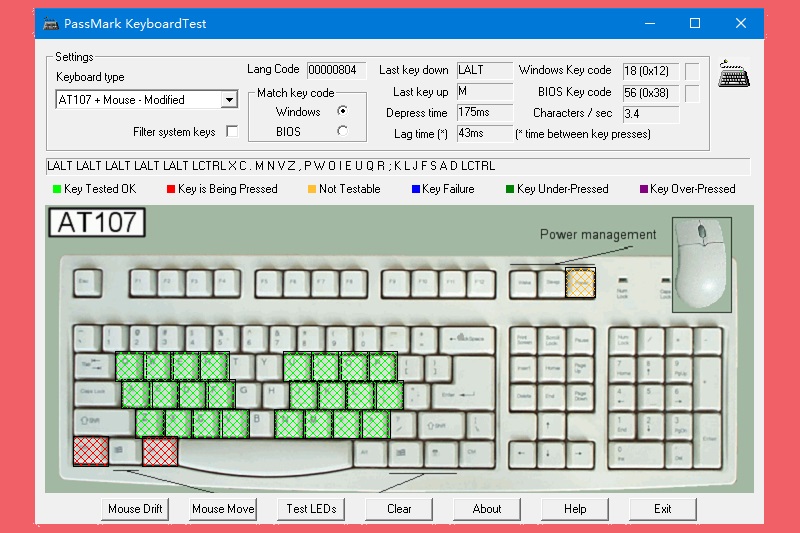Click the untested Y key
The image size is (800, 533).
[x=270, y=366]
